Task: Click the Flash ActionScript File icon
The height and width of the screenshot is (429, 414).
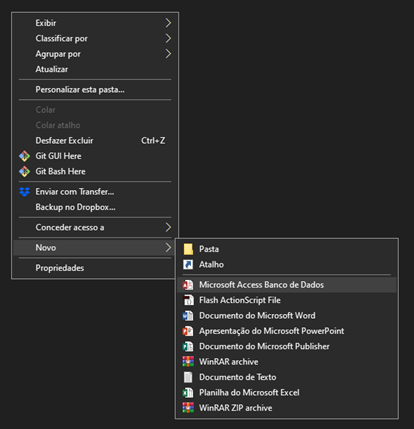Action: tap(188, 300)
